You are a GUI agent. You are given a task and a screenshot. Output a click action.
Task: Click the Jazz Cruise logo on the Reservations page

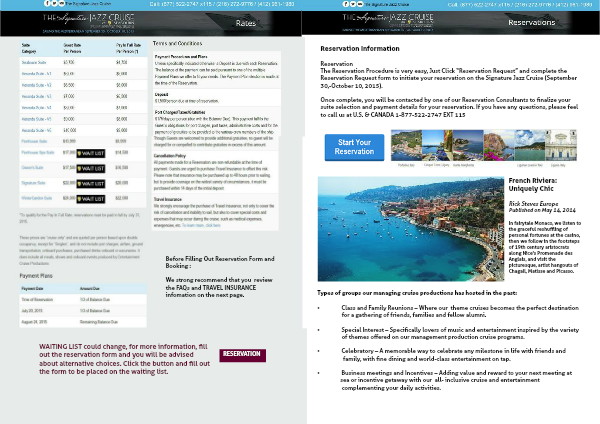coord(388,22)
